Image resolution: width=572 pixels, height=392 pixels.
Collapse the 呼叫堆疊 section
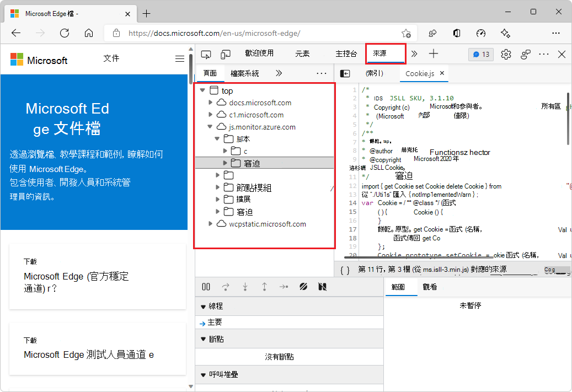coord(204,374)
